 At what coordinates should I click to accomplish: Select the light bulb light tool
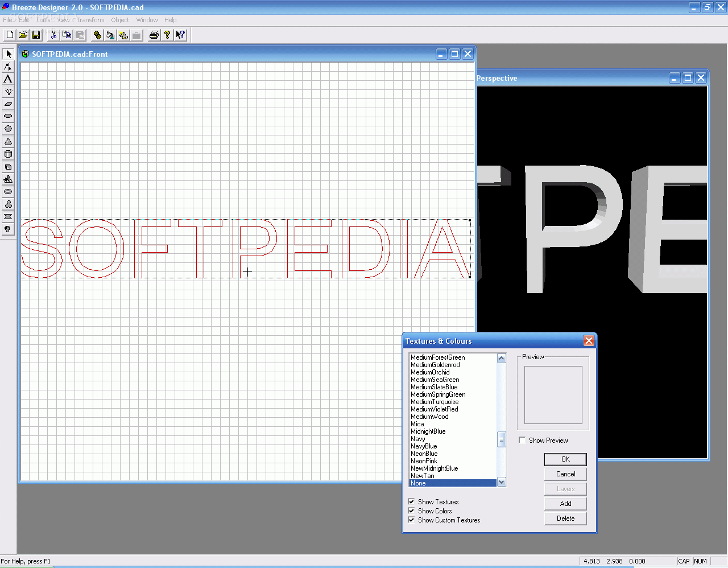point(8,92)
